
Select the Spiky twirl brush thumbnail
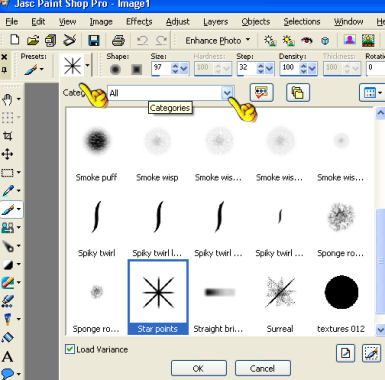click(96, 217)
